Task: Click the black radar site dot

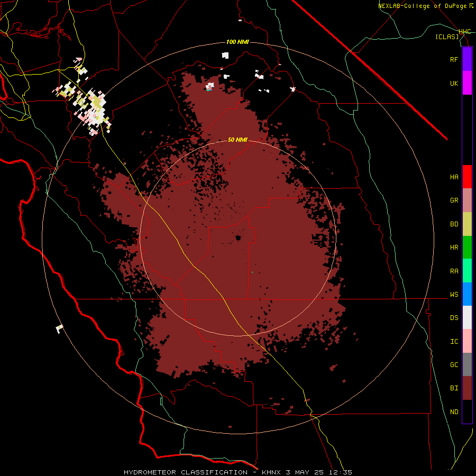Action: (239, 238)
